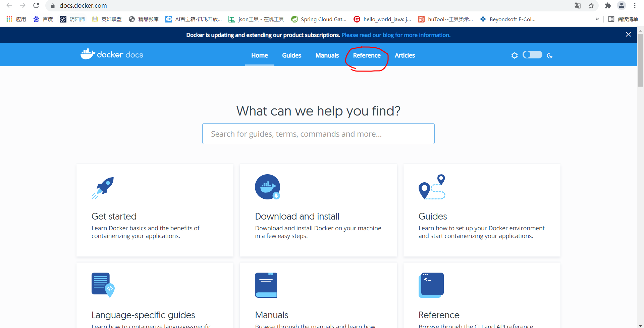
Task: Click the moon dark-mode icon
Action: [x=549, y=55]
